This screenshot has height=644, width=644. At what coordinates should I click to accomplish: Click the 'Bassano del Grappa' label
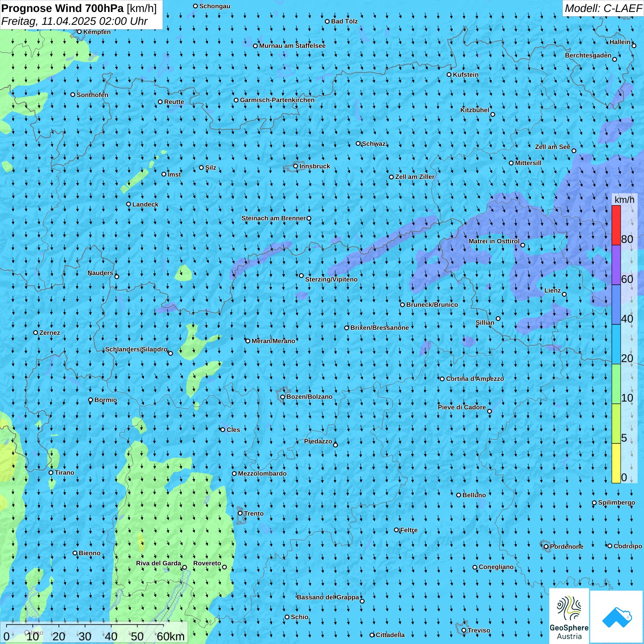(x=328, y=597)
